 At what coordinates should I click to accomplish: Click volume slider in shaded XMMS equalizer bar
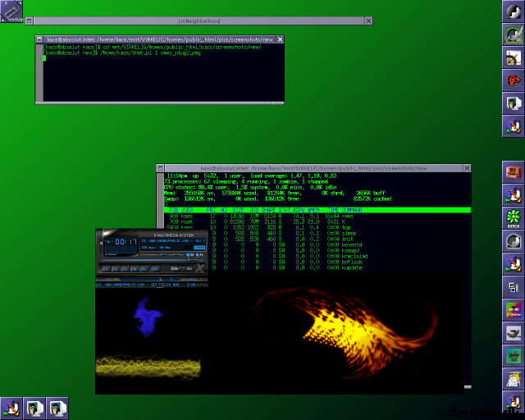coord(140,279)
